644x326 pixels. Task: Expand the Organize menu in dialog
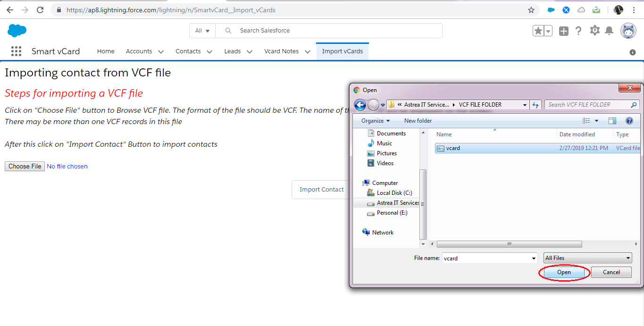[x=376, y=121]
